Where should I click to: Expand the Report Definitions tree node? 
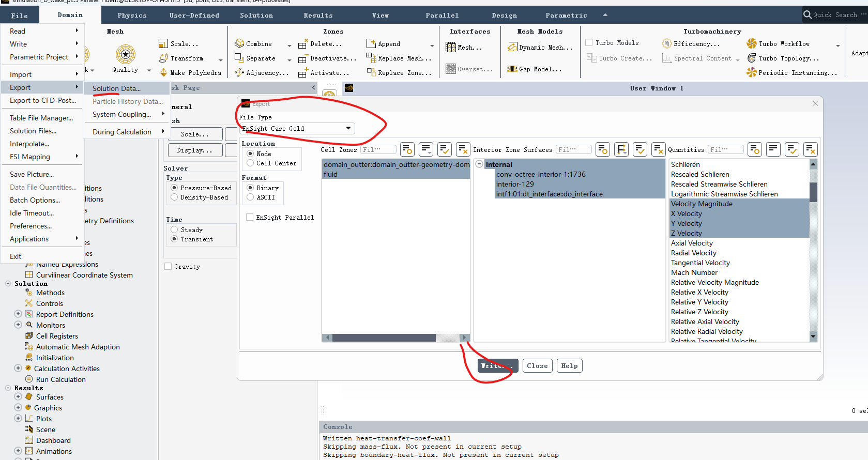tap(18, 314)
